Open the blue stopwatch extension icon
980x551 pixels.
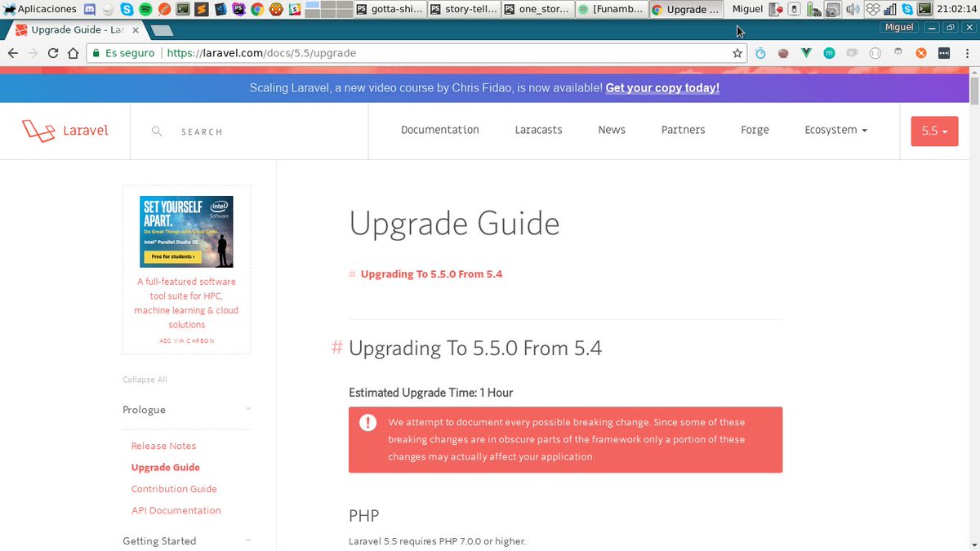coord(760,53)
